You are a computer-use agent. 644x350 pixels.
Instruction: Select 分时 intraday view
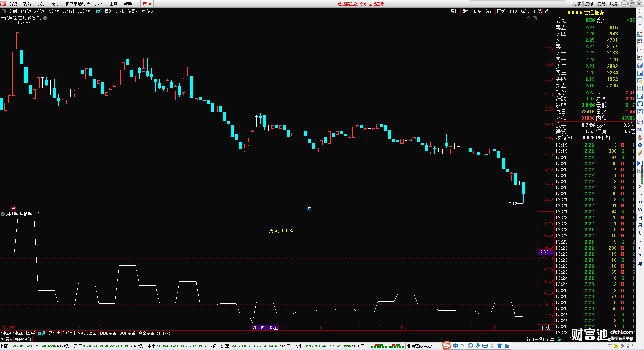pyautogui.click(x=13, y=11)
